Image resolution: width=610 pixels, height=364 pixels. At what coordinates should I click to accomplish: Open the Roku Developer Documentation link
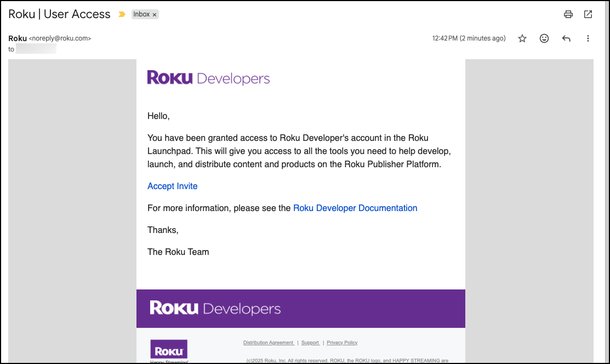click(x=355, y=208)
